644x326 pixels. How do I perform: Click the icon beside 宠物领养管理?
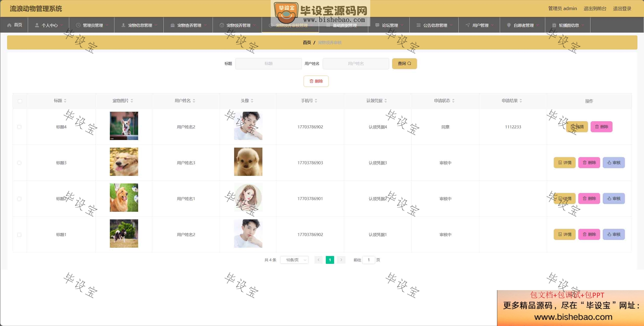click(x=222, y=25)
